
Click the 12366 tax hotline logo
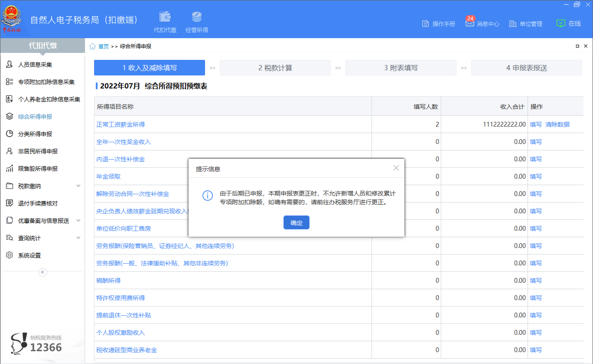[36, 344]
